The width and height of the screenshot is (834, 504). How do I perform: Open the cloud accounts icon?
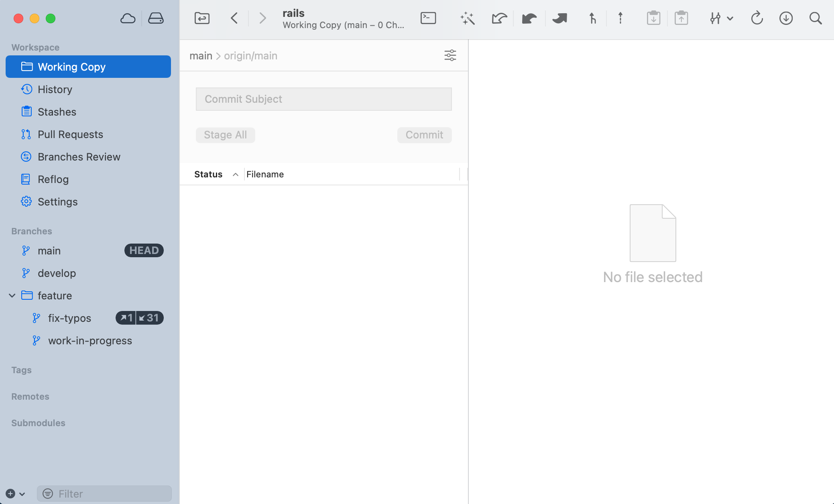point(128,18)
